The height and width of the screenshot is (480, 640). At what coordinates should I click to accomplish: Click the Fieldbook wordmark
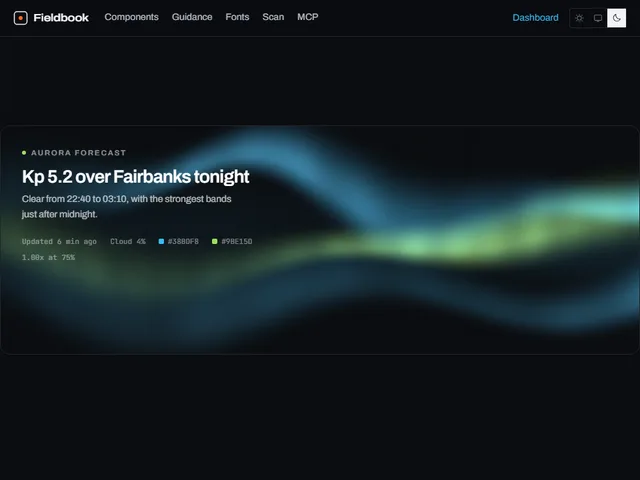click(x=61, y=18)
